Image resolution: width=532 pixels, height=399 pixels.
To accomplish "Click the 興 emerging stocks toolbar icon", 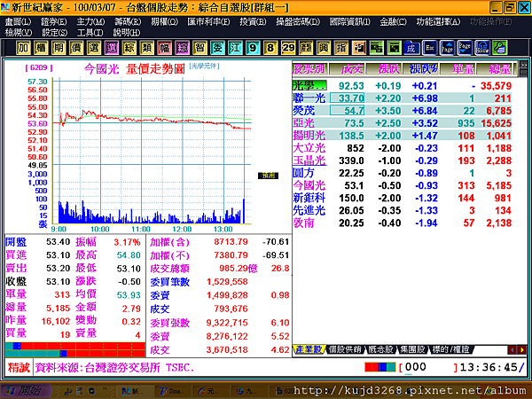I will click(x=324, y=48).
